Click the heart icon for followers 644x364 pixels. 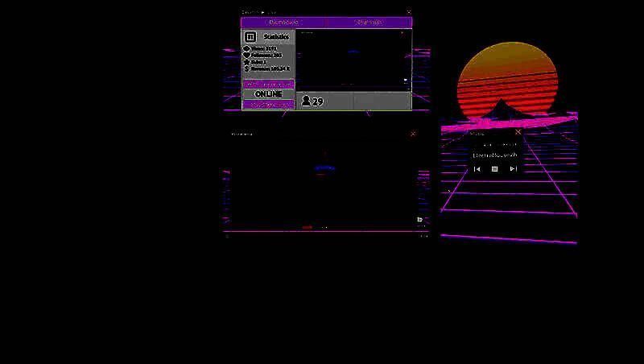(246, 56)
